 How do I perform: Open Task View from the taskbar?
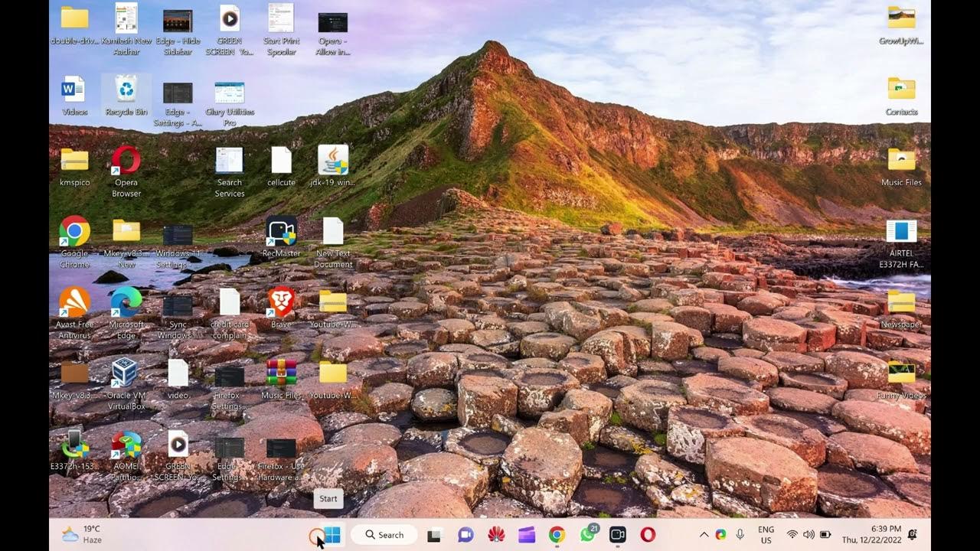pos(434,535)
